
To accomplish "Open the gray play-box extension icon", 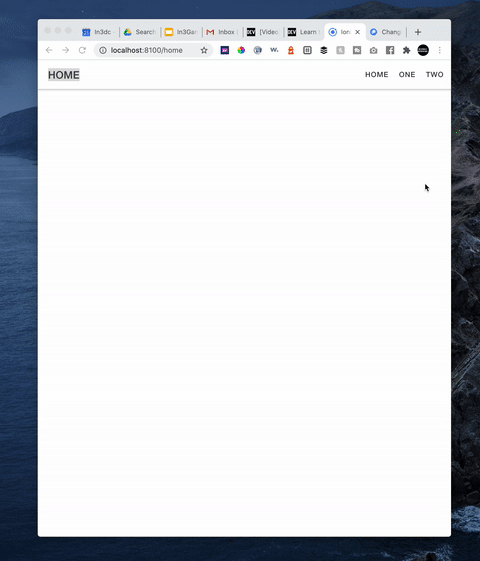I will pyautogui.click(x=357, y=50).
